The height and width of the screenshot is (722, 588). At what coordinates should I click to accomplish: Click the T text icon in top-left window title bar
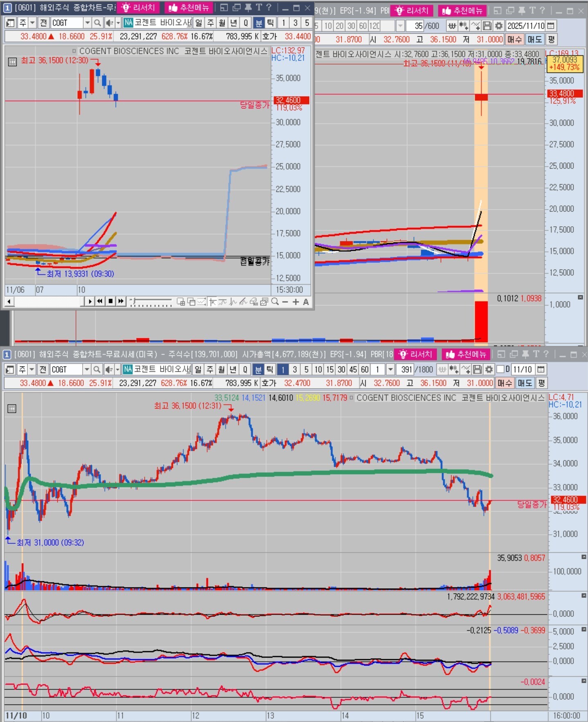coord(259,7)
